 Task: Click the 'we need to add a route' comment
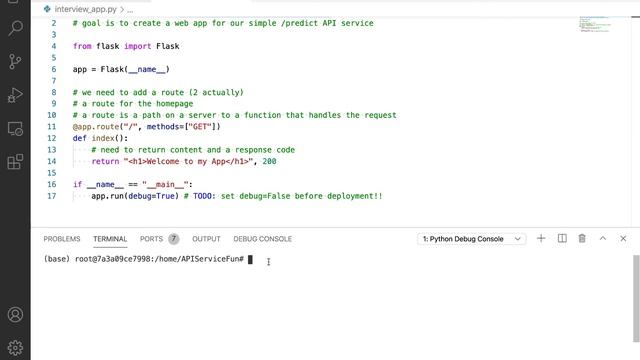[158, 92]
